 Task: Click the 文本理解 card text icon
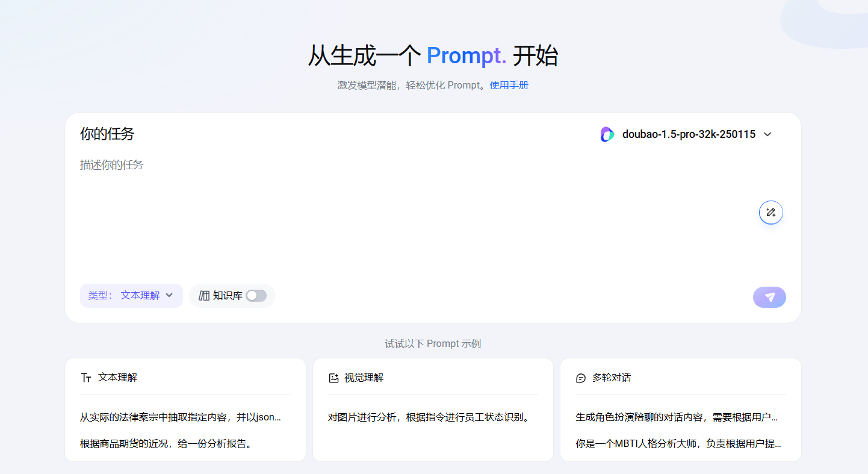[x=85, y=378]
